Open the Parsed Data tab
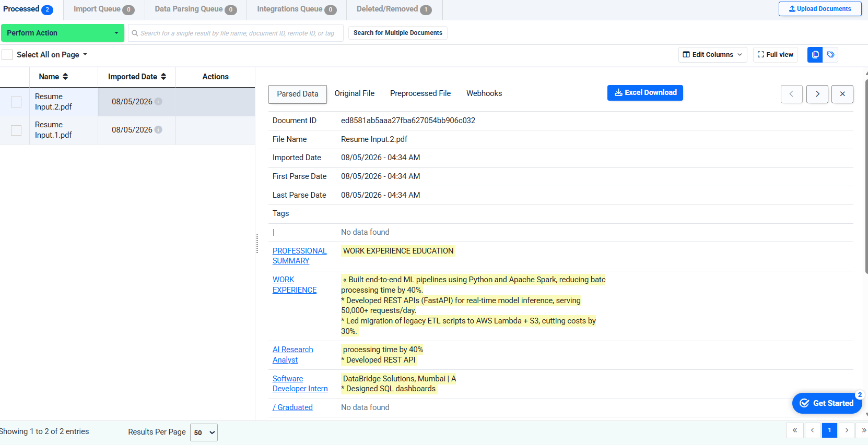The image size is (868, 445). [298, 94]
